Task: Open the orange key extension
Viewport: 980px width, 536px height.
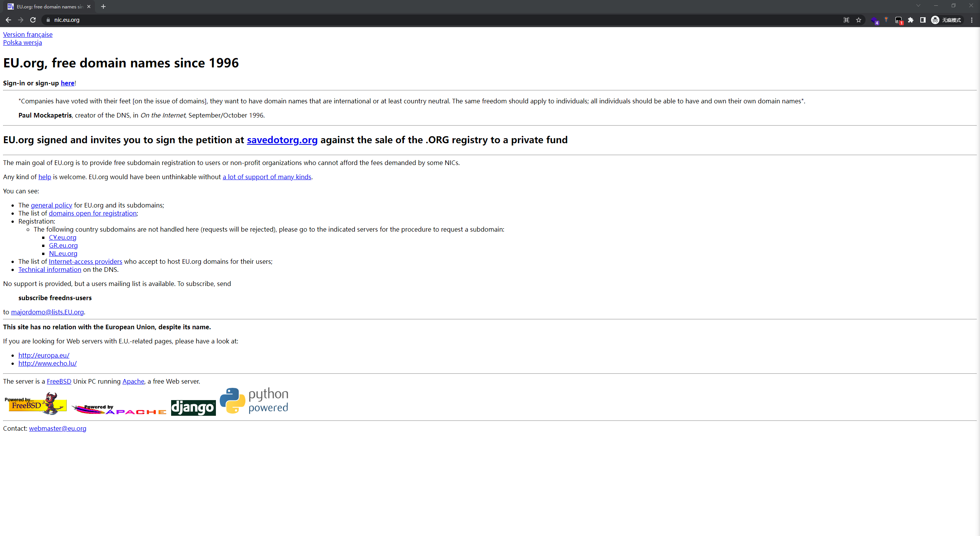Action: (x=886, y=20)
